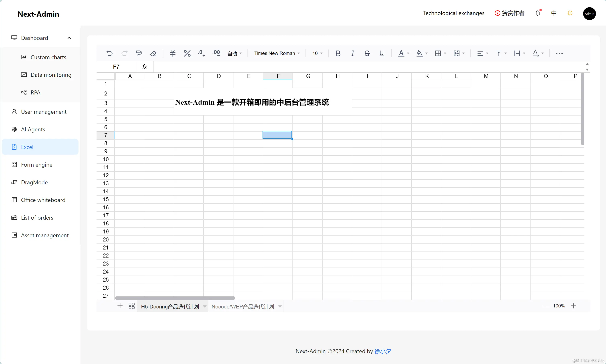
Task: Click the clear format eraser icon
Action: 153,53
